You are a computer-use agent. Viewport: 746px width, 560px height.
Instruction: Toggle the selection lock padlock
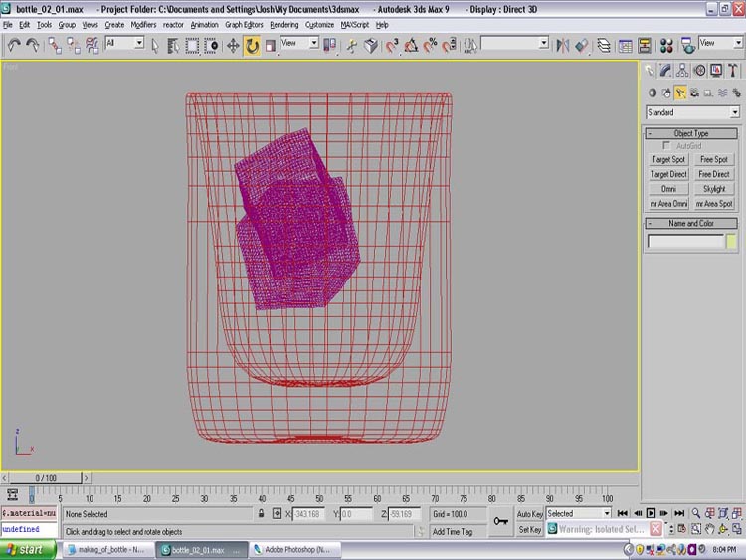click(261, 514)
